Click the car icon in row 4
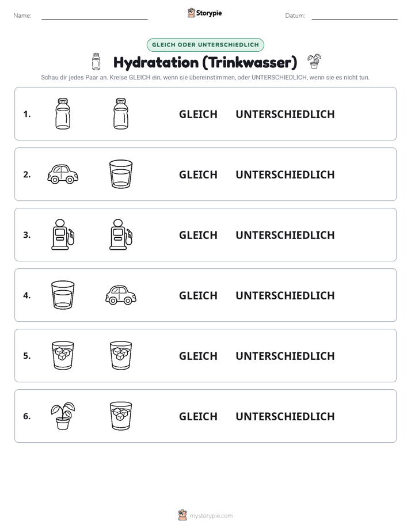This screenshot has width=411, height=532. point(121,295)
